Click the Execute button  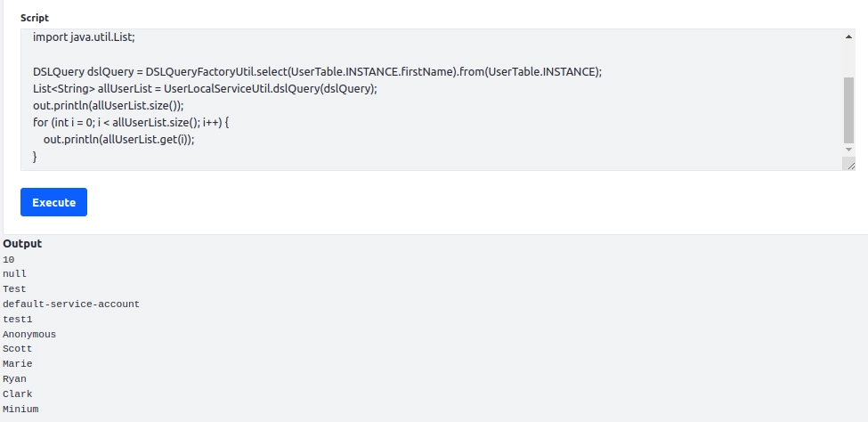pos(53,202)
